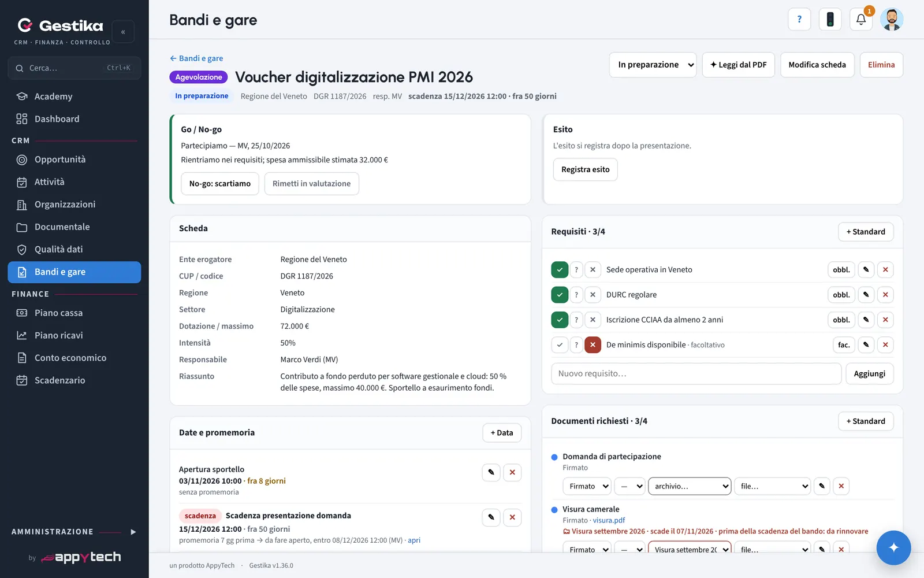Remove the Domanda di partecipazione document
This screenshot has width=924, height=578.
click(841, 486)
